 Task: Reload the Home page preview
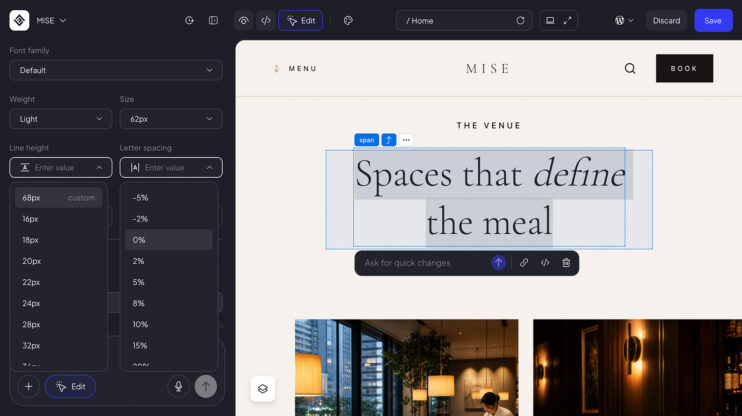click(520, 20)
